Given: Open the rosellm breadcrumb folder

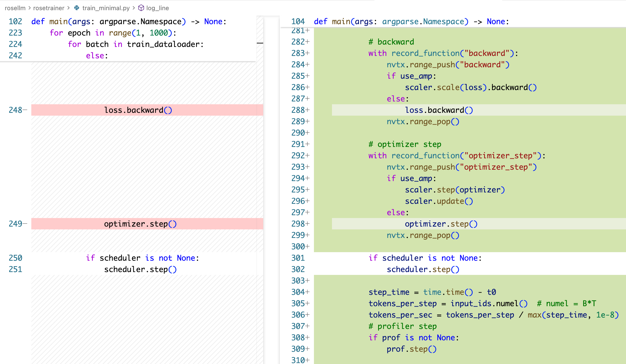Looking at the screenshot, I should click(15, 8).
